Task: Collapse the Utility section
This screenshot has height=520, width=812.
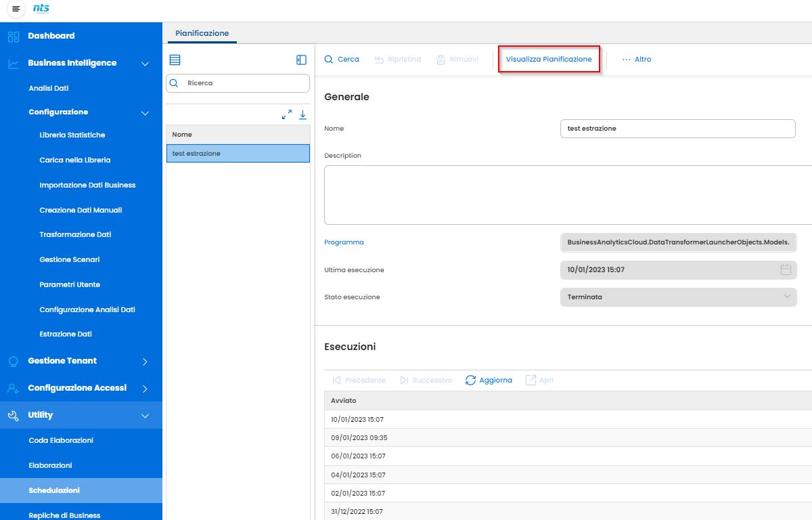Action: [145, 416]
